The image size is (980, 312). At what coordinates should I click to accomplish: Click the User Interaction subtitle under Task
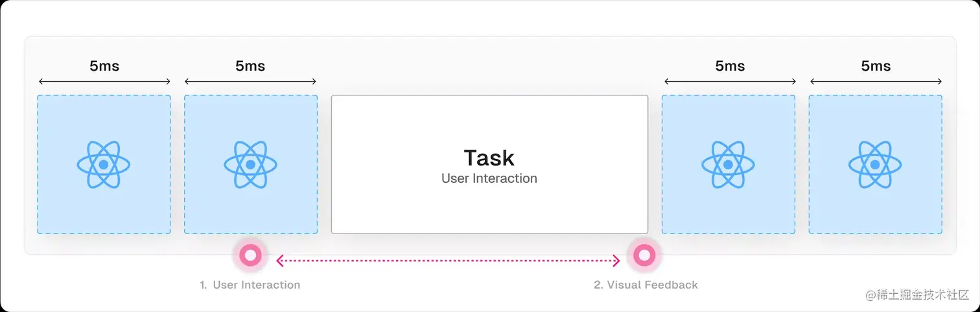[x=489, y=178]
